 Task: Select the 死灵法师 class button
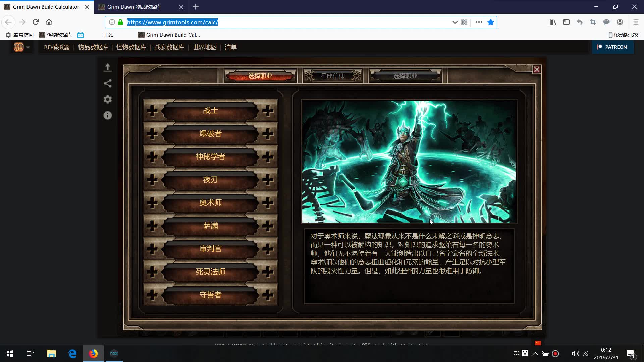(x=210, y=272)
